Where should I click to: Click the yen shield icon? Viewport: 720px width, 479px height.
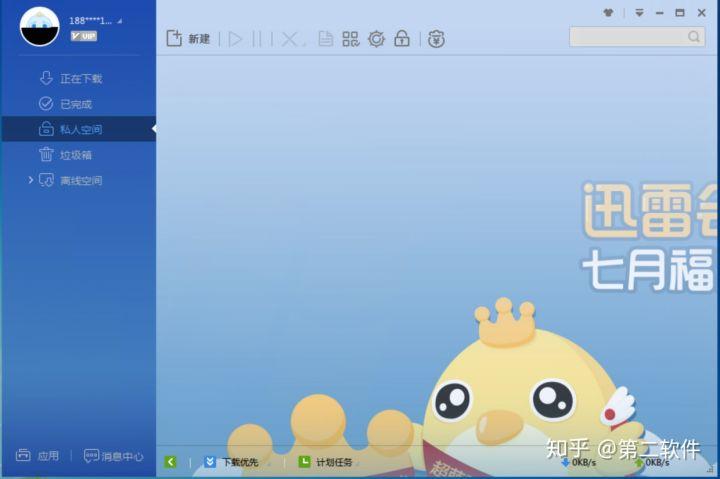click(x=436, y=39)
